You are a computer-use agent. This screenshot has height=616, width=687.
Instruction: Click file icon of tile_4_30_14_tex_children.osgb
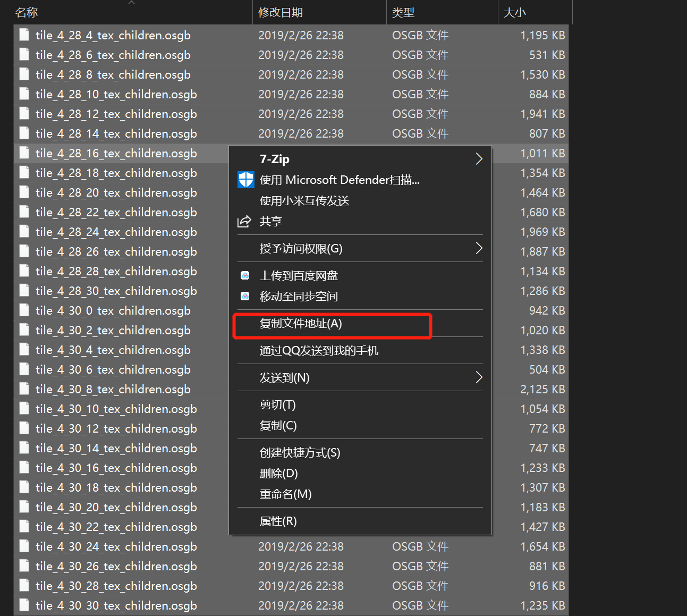tap(24, 448)
